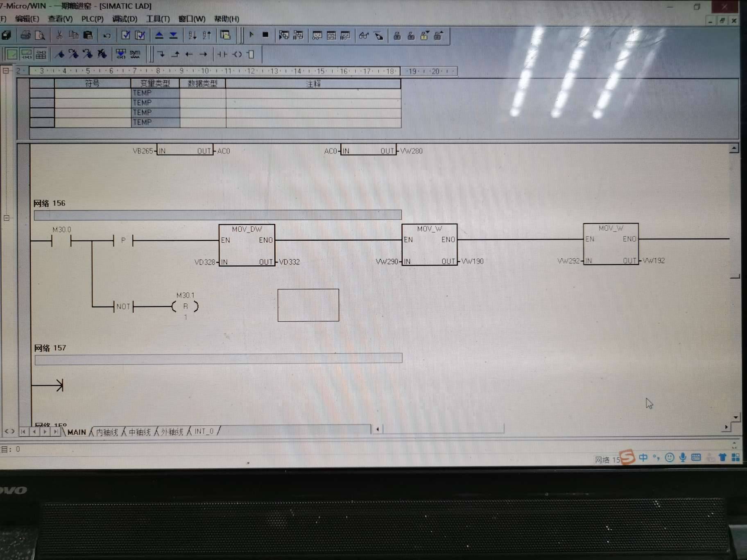747x560 pixels.
Task: Insert a coil from the toolbar
Action: [237, 54]
